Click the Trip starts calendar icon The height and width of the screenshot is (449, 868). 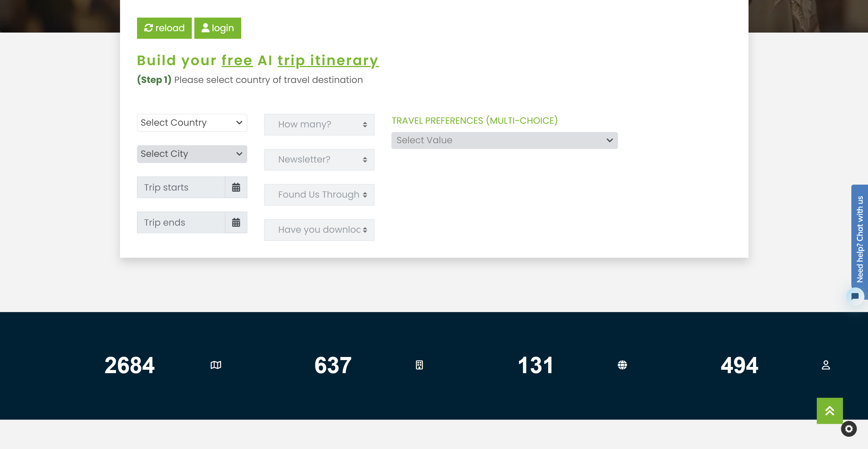click(x=236, y=187)
